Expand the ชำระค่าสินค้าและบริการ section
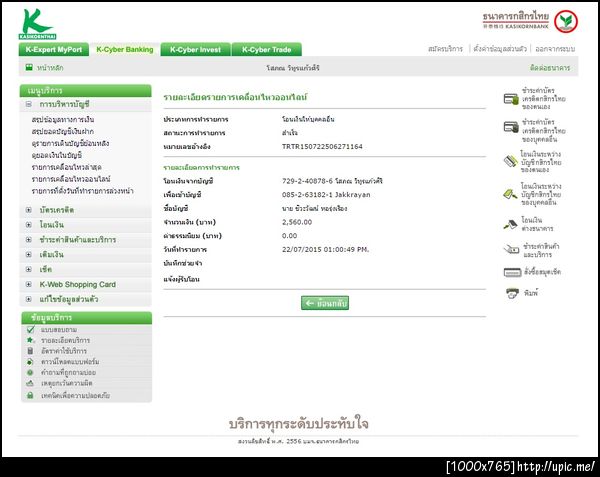The width and height of the screenshot is (600, 477). (29, 240)
